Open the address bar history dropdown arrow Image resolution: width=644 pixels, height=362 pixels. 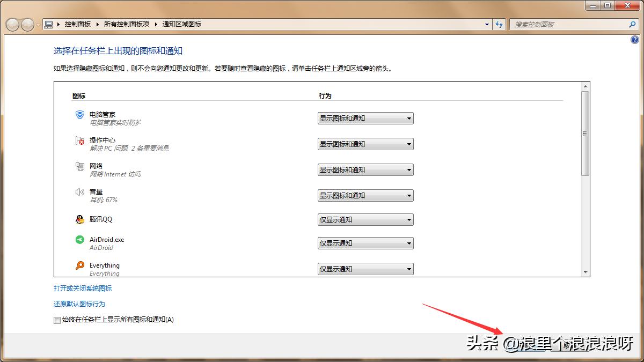pos(486,24)
